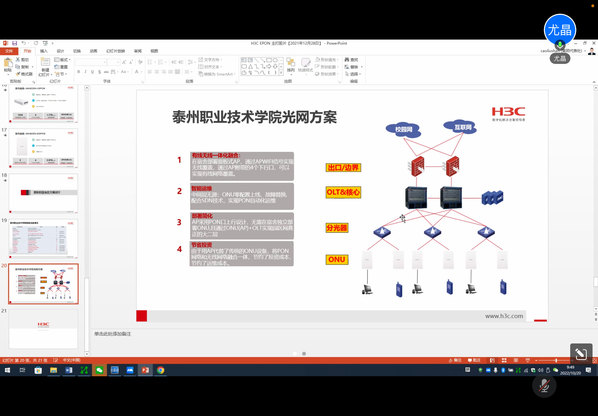Viewport: 598px width, 416px height.
Task: Click the Save icon in quick access toolbar
Action: [14, 43]
